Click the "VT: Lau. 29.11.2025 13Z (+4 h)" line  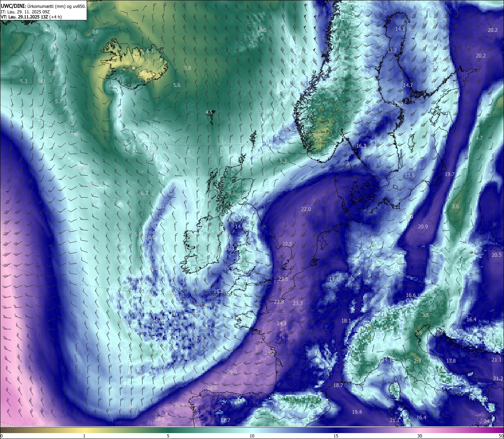tap(31, 17)
